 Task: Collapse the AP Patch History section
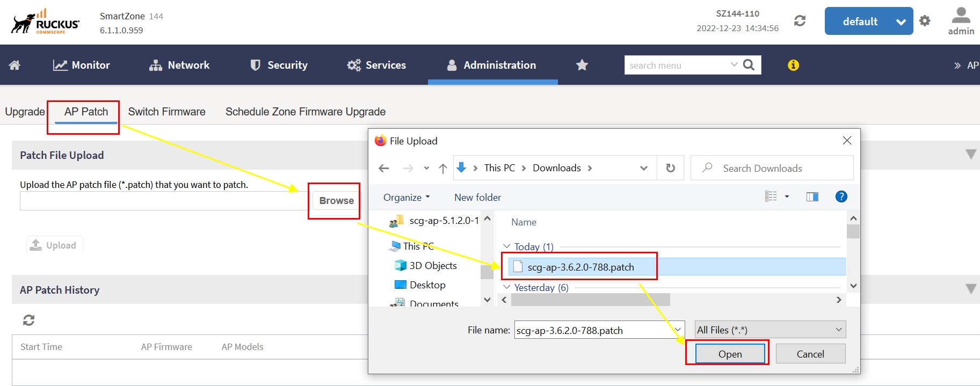tap(971, 289)
